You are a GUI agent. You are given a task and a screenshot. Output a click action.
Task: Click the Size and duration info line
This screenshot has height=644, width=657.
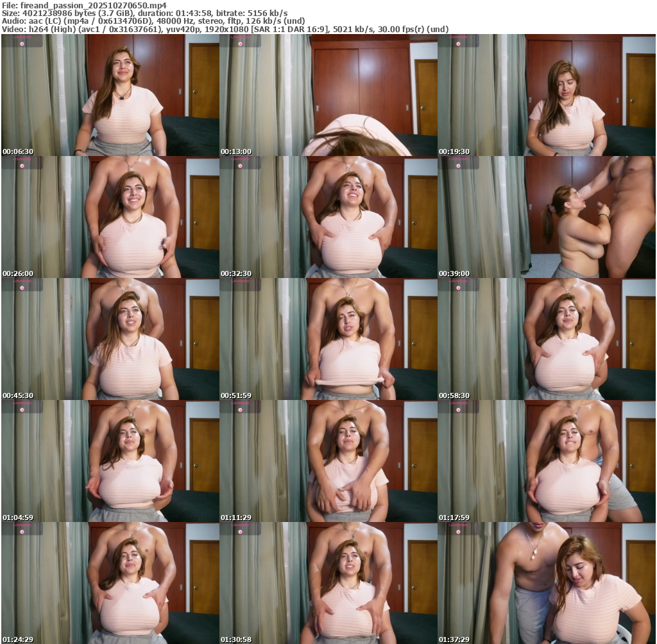[x=144, y=13]
